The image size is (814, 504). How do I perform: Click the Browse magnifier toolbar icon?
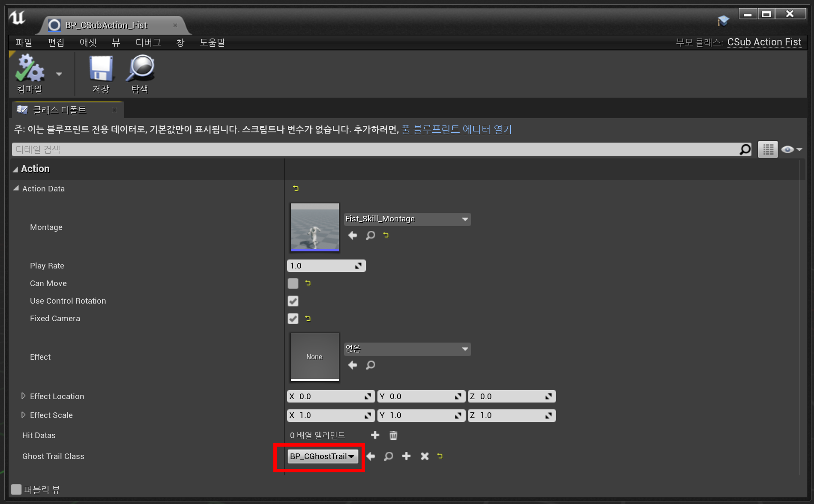(x=140, y=69)
